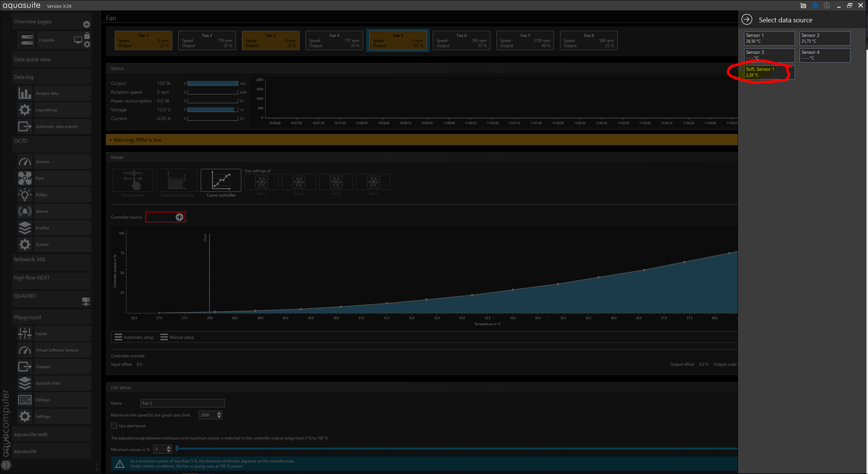Expand the Automatic setup section
Screen dimensions: 868x474
pyautogui.click(x=134, y=337)
